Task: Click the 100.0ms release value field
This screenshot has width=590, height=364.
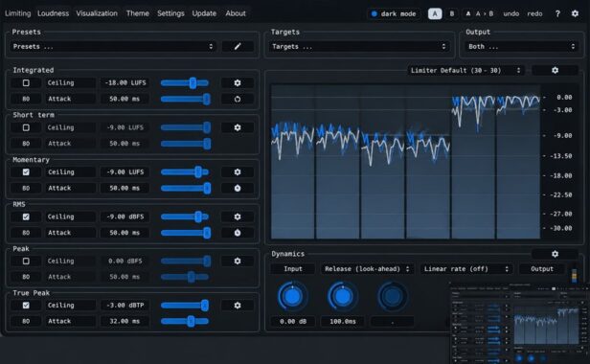Action: pos(343,322)
